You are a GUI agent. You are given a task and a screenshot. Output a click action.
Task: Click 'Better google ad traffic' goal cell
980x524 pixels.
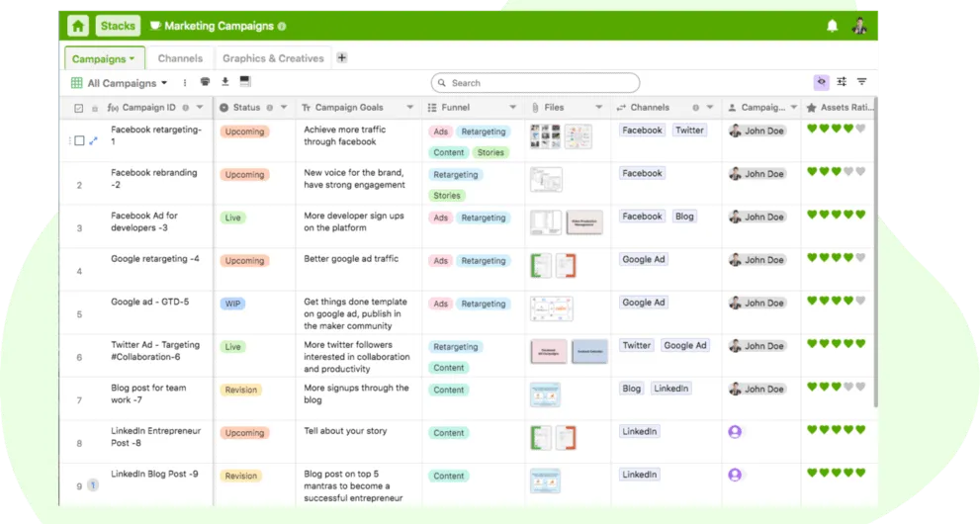point(359,269)
